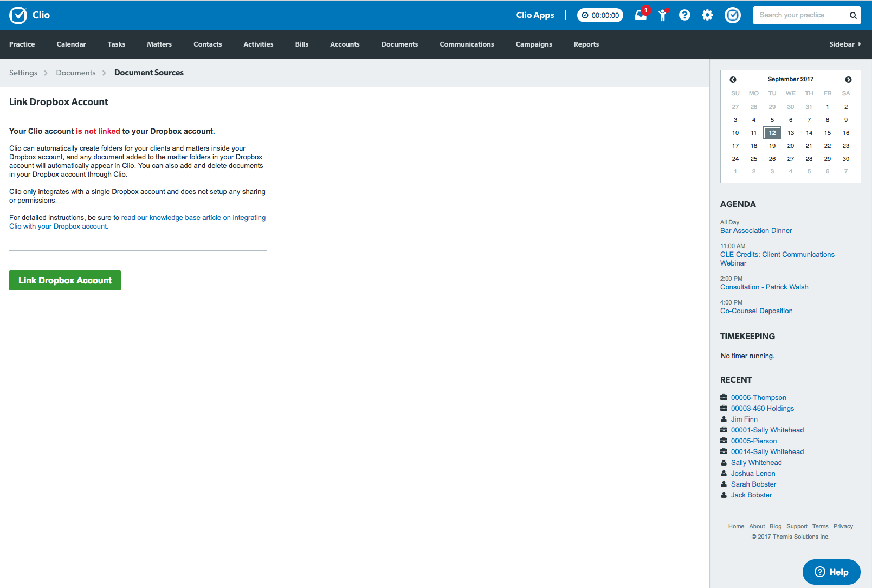
Task: Click the Clio logo checkmark icon
Action: tap(18, 15)
